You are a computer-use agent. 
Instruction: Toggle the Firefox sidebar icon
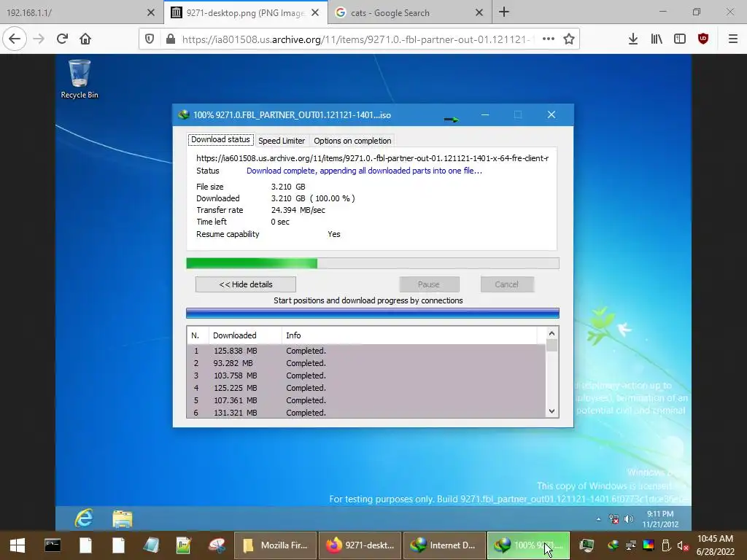(680, 39)
